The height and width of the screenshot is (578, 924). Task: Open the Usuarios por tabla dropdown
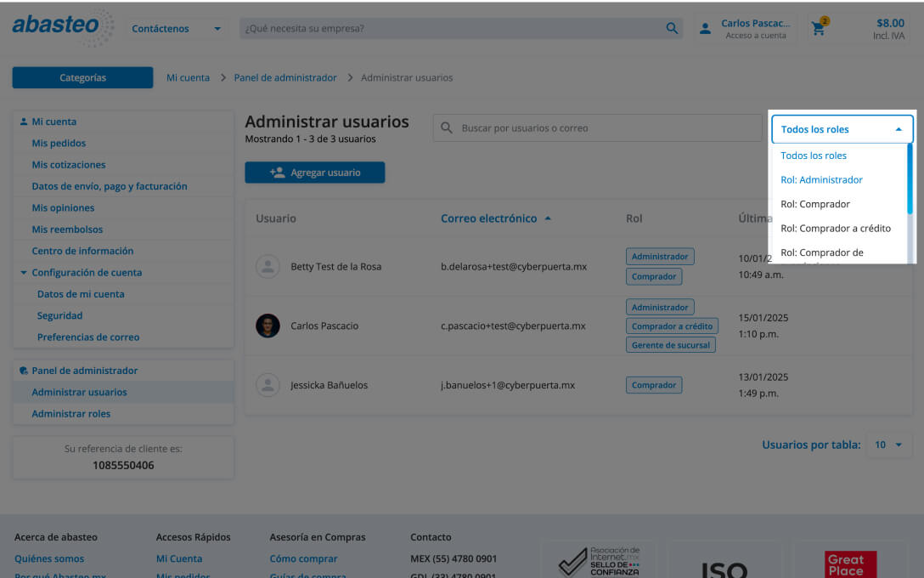pyautogui.click(x=888, y=445)
